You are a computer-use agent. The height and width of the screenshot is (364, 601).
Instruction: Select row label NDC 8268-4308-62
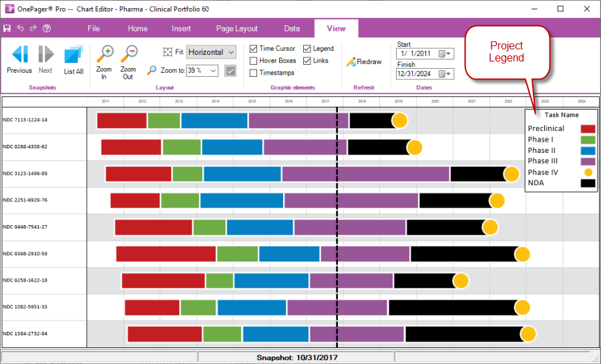25,147
